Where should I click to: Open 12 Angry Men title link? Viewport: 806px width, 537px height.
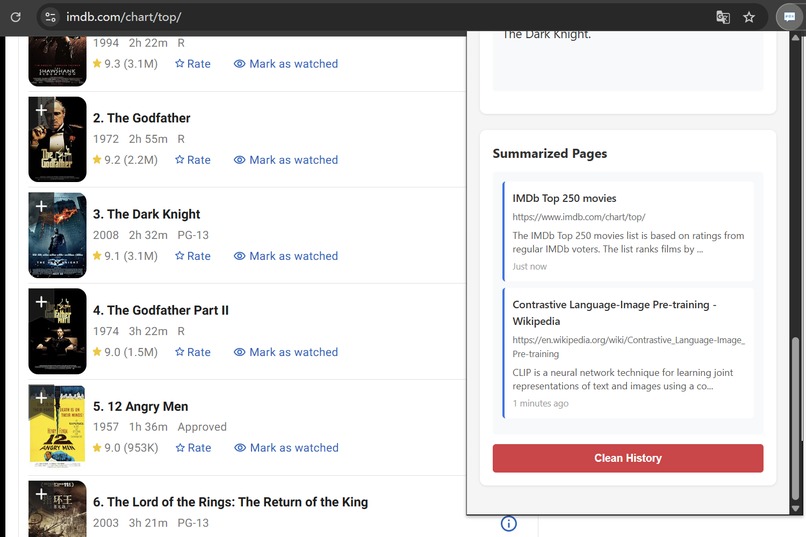pos(140,406)
